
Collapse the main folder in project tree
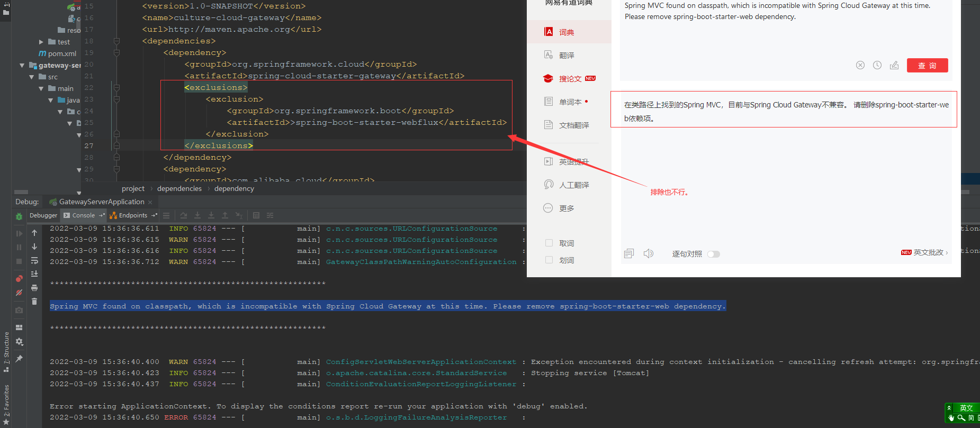[x=41, y=88]
